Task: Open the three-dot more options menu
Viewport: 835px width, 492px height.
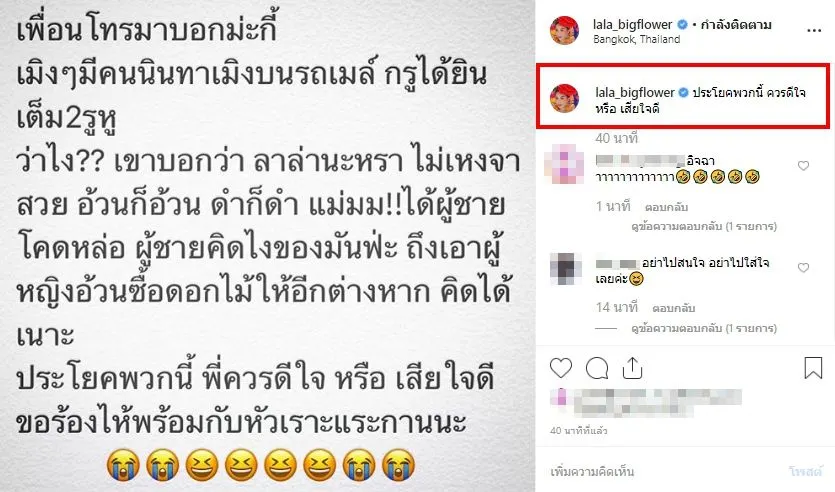Action: coord(814,31)
